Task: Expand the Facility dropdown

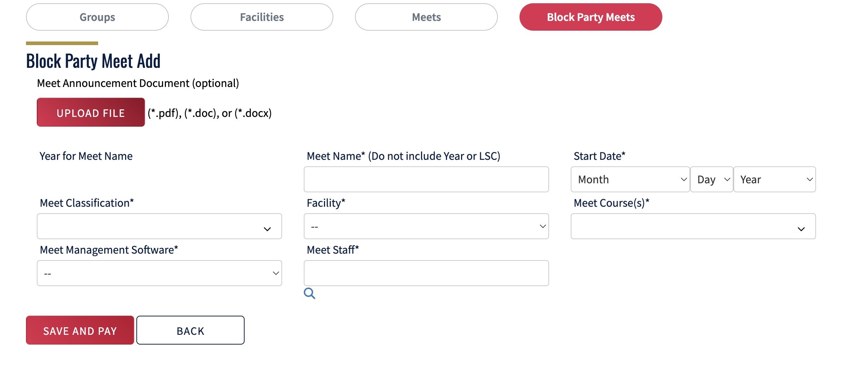Action: (x=426, y=226)
